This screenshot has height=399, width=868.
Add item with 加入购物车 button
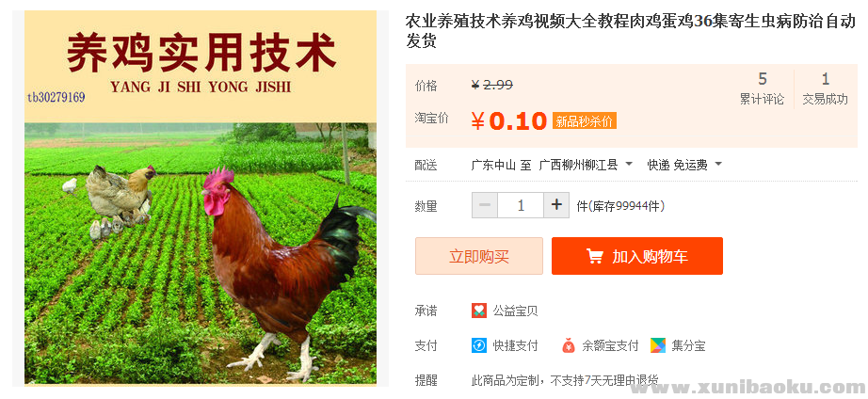(637, 256)
